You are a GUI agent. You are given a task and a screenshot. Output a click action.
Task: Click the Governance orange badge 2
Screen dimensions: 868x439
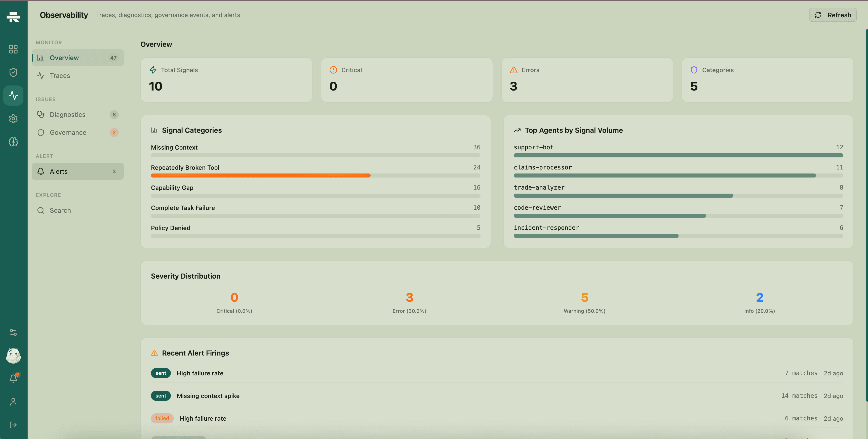(x=114, y=133)
